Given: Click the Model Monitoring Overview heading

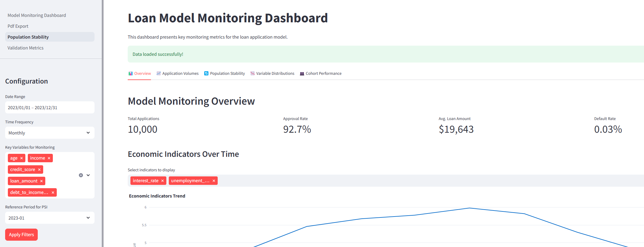Looking at the screenshot, I should [x=191, y=101].
